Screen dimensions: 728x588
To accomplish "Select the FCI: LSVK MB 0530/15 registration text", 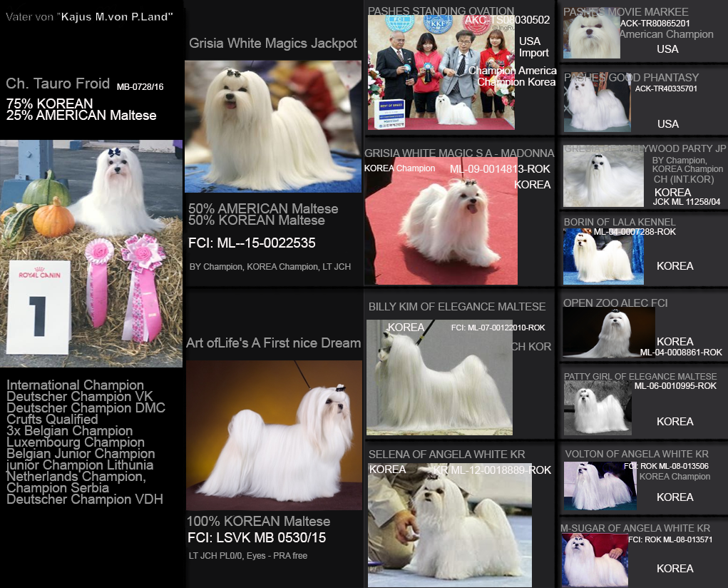I will pos(257,537).
